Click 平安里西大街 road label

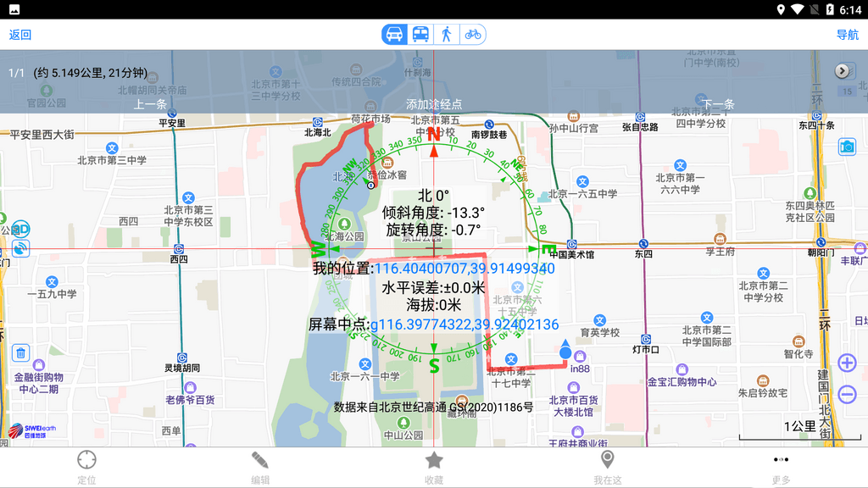[x=42, y=135]
